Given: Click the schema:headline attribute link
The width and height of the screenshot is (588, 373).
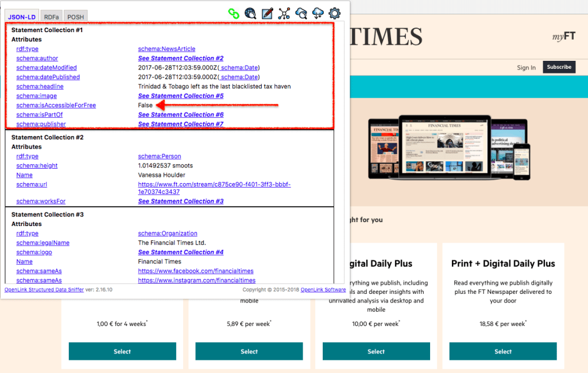Looking at the screenshot, I should (x=40, y=86).
